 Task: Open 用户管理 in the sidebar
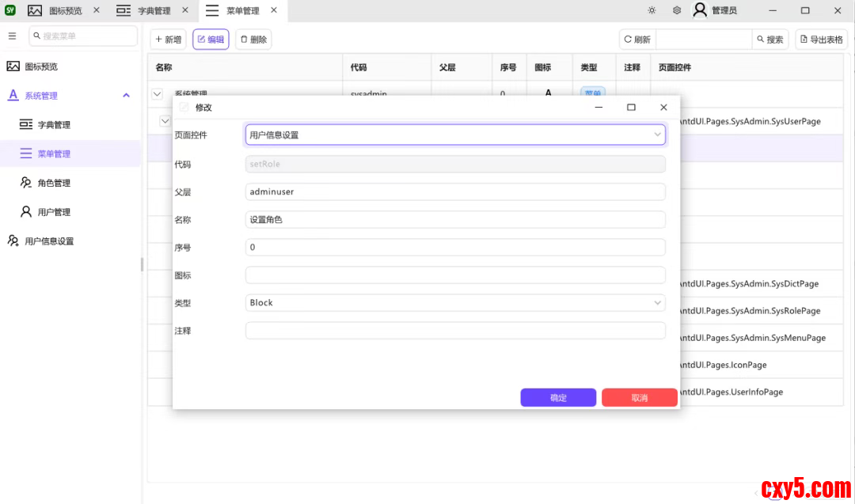tap(54, 212)
